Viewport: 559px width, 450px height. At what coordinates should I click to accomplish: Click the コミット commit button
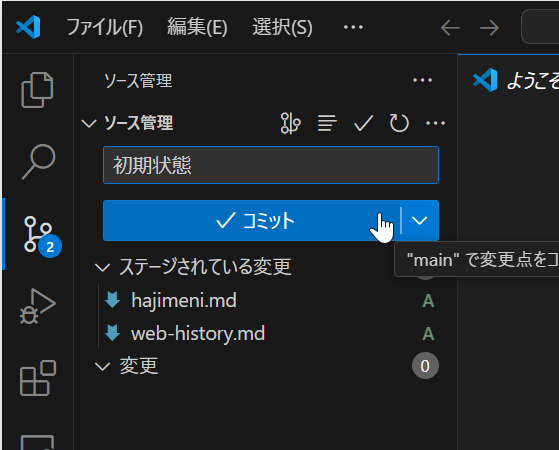point(252,220)
